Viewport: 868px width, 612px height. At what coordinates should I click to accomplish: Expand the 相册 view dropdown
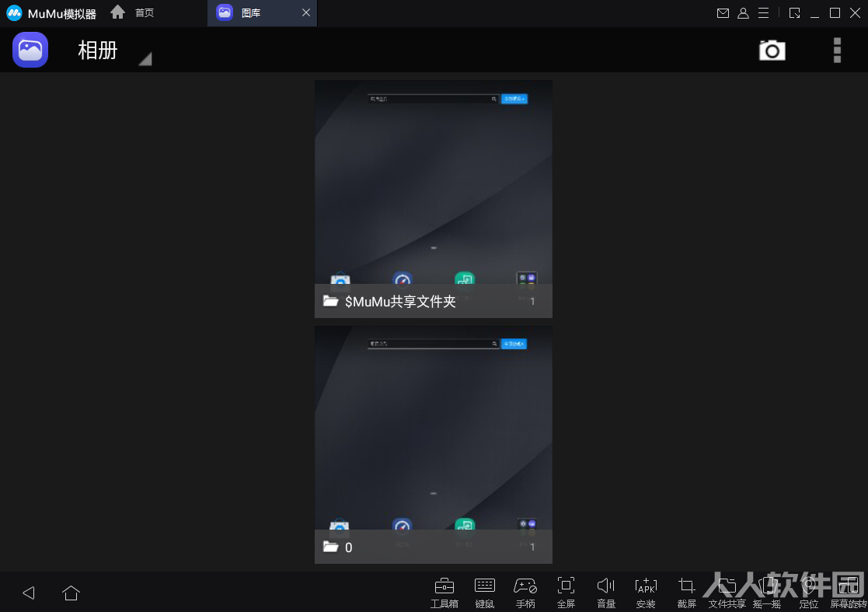coord(145,58)
